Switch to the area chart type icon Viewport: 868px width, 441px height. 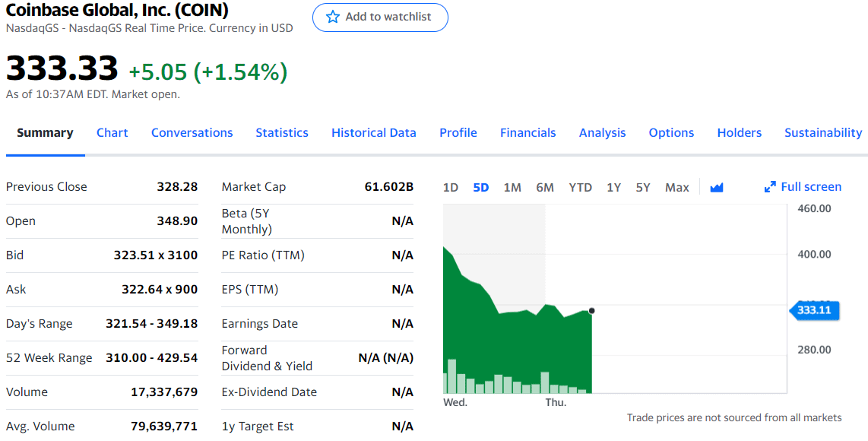tap(716, 188)
